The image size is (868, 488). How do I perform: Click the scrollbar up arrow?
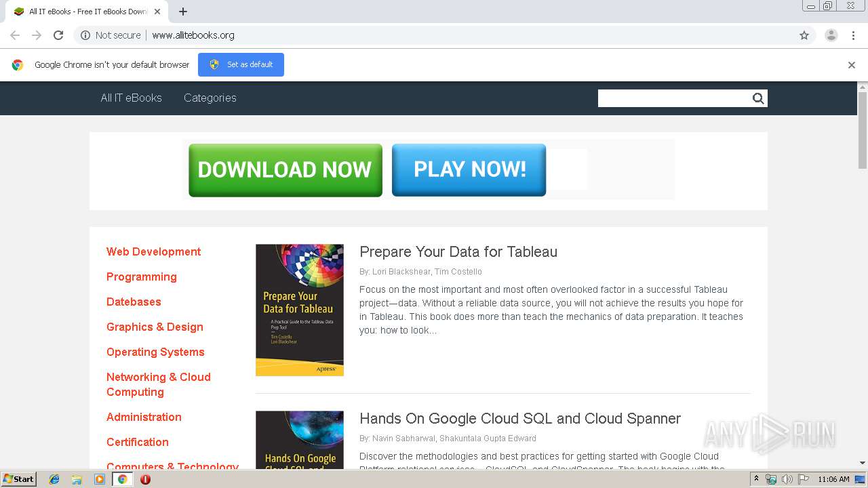(x=863, y=87)
